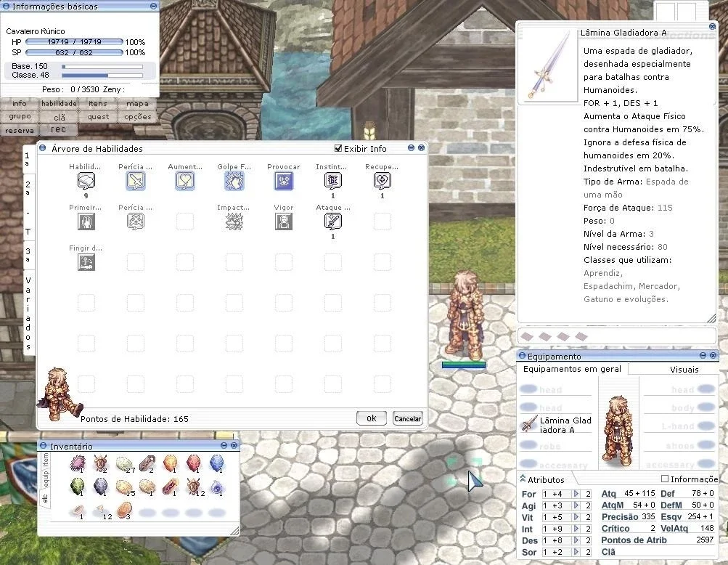Open the Visuais equipment tab
The height and width of the screenshot is (565, 728).
684,370
